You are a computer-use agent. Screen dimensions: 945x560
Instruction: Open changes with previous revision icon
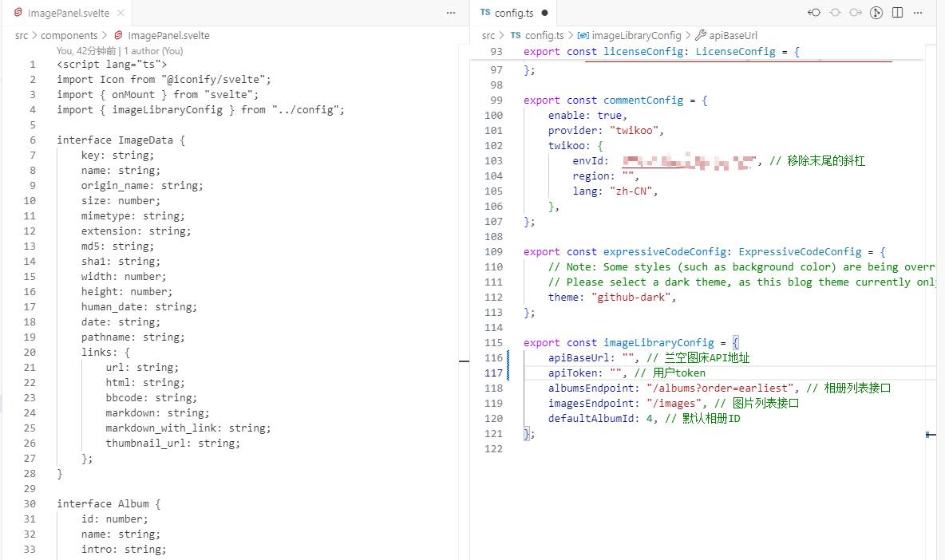(814, 13)
